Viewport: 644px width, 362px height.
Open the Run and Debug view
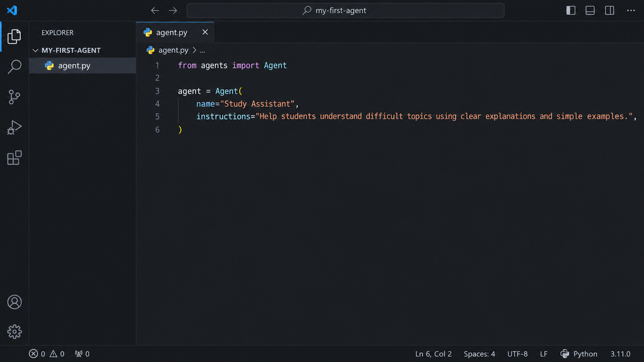click(14, 127)
